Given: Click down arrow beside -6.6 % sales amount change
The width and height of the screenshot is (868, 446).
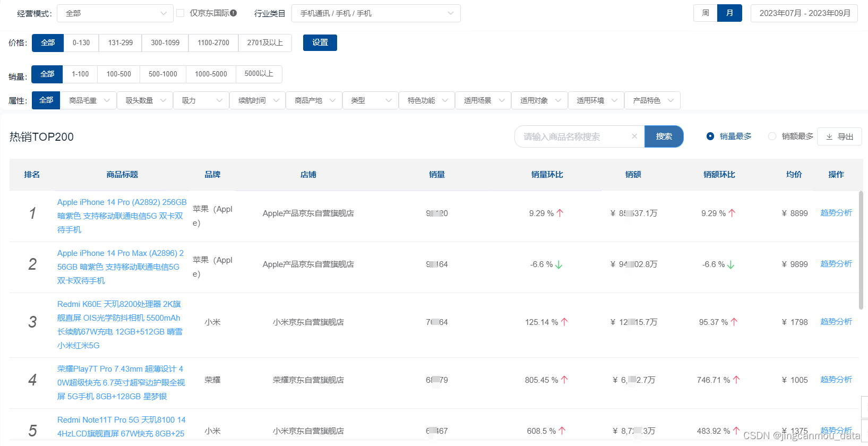Looking at the screenshot, I should point(731,264).
